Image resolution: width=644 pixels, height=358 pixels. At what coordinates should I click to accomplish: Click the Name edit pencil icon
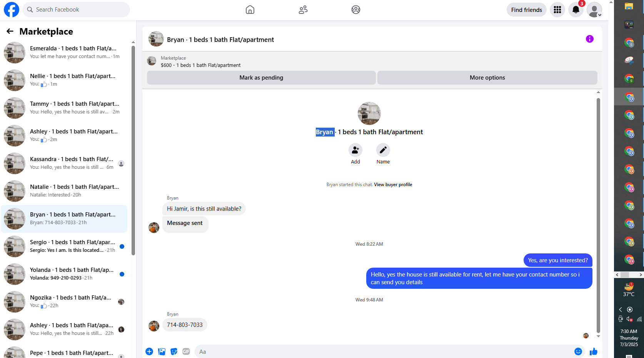click(x=383, y=150)
